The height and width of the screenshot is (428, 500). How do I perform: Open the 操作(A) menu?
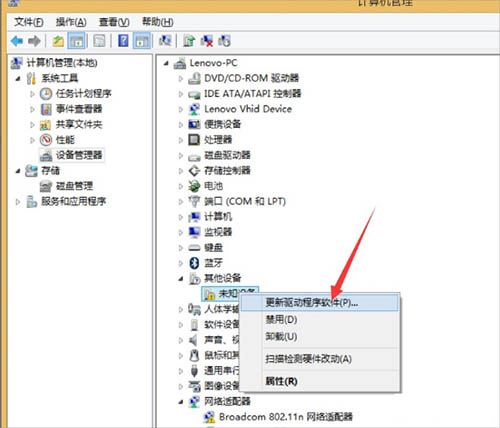[71, 22]
